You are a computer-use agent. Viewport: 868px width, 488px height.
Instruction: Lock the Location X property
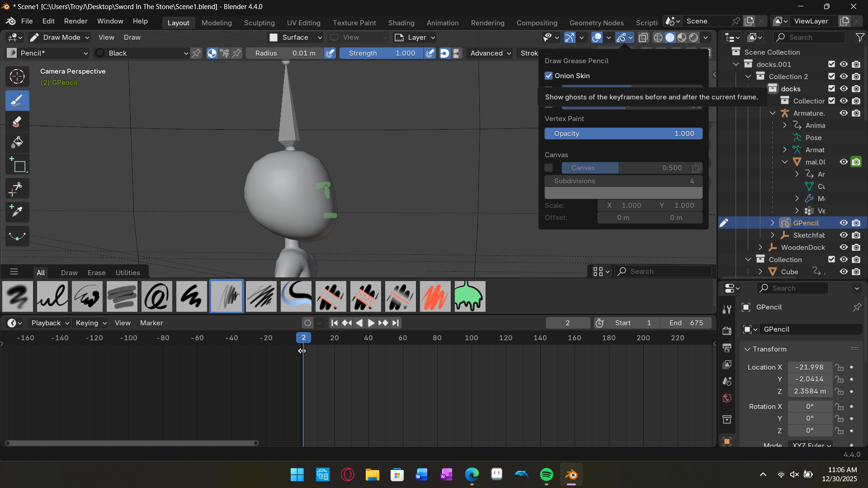click(x=839, y=367)
